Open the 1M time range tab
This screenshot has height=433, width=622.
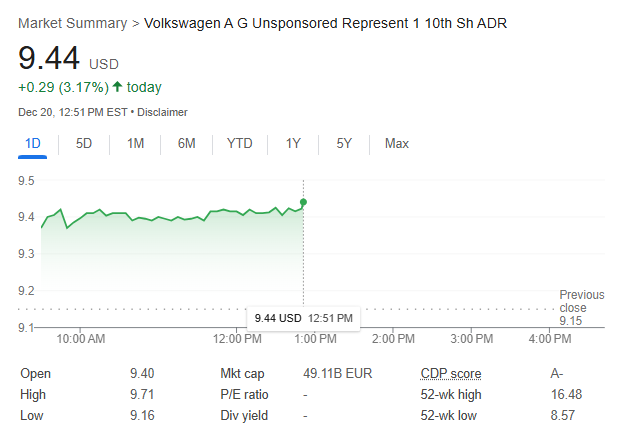(135, 143)
